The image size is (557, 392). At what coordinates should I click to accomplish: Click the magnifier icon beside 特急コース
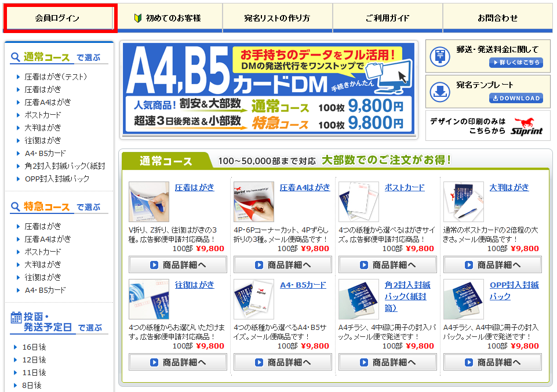(x=16, y=206)
